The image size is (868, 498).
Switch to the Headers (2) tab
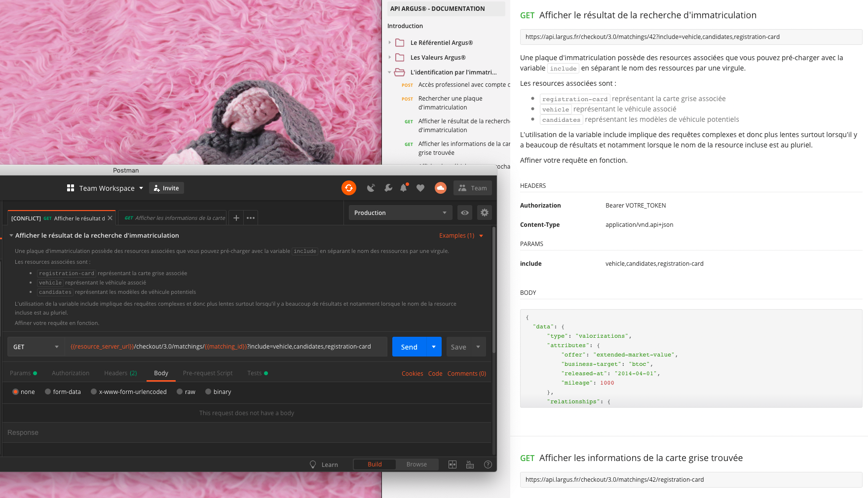[120, 373]
